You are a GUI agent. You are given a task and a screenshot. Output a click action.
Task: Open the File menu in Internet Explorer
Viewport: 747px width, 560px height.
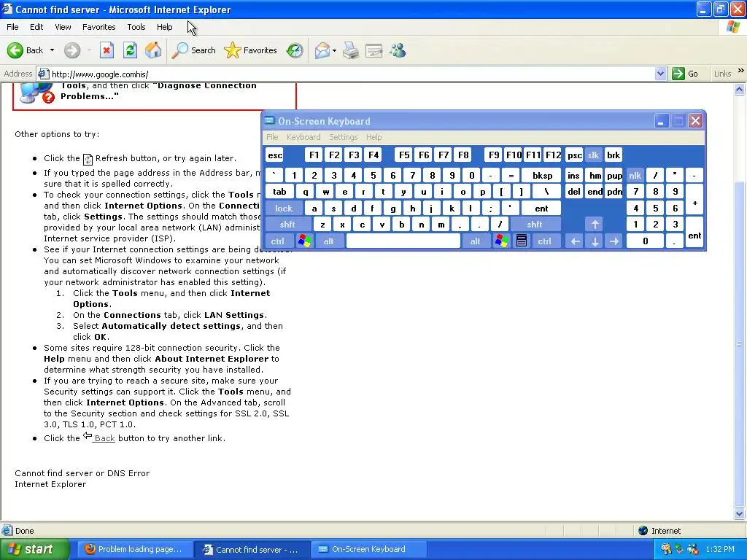pyautogui.click(x=12, y=27)
